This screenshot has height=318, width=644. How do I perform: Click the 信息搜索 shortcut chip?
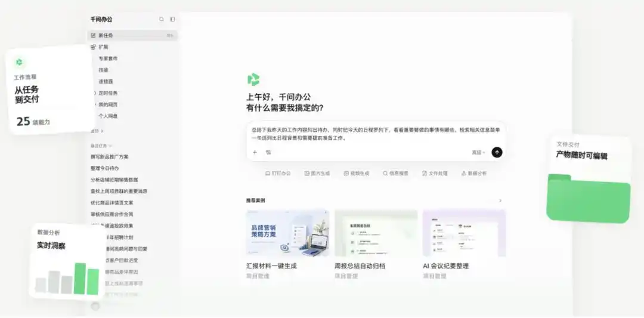pos(395,174)
